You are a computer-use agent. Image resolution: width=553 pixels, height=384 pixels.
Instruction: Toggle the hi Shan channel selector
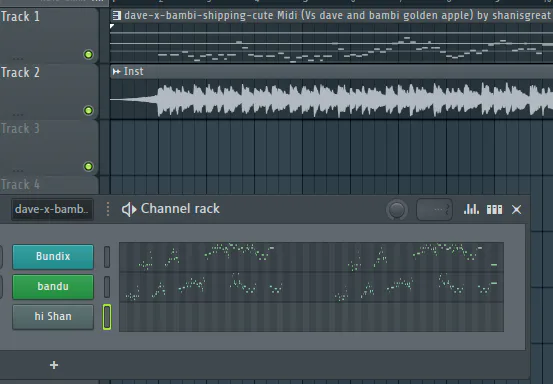(x=107, y=317)
